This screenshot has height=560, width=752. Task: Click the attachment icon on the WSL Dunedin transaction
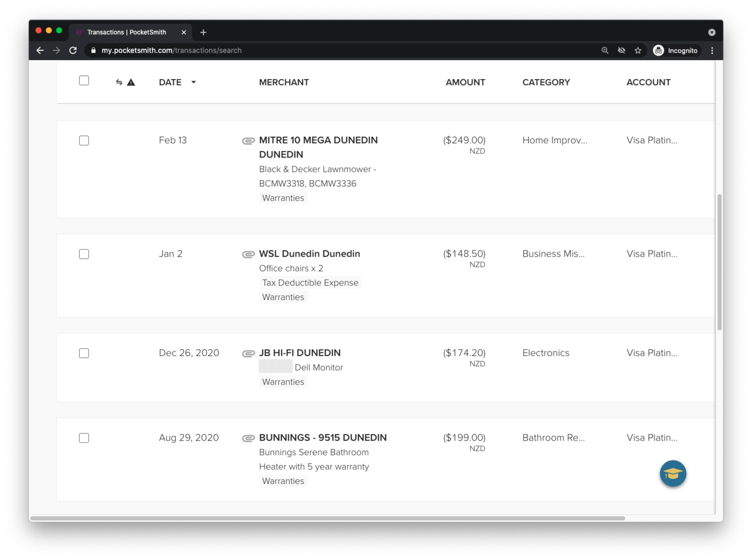[248, 254]
